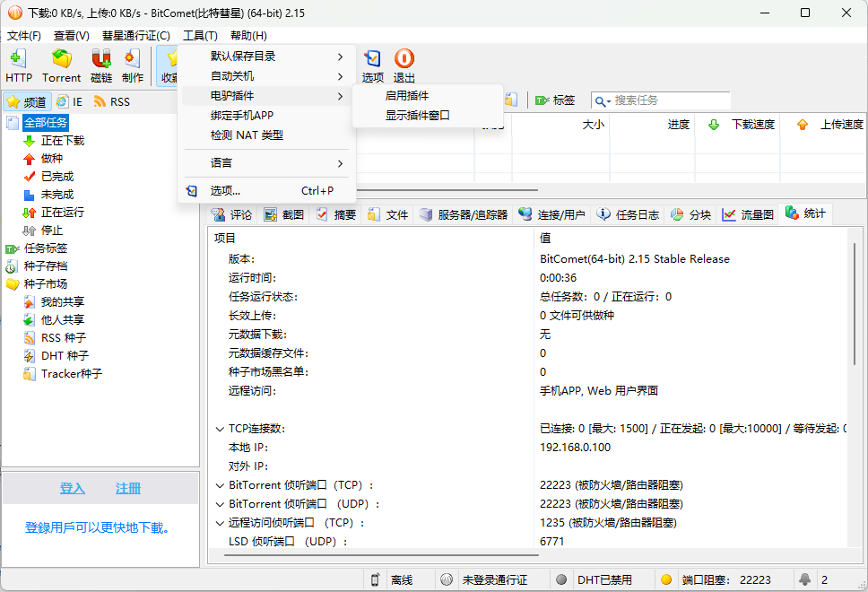Expand the 语言 language submenu
868x592 pixels.
pyautogui.click(x=266, y=163)
